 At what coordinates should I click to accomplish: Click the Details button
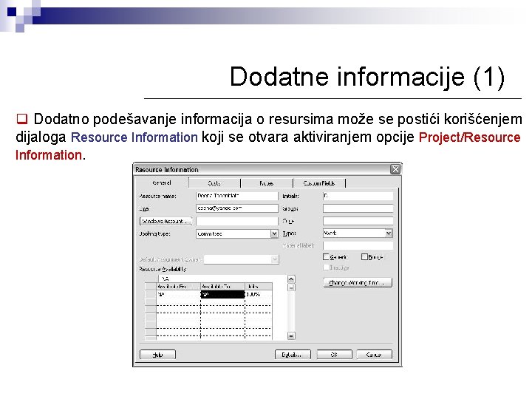tap(293, 355)
